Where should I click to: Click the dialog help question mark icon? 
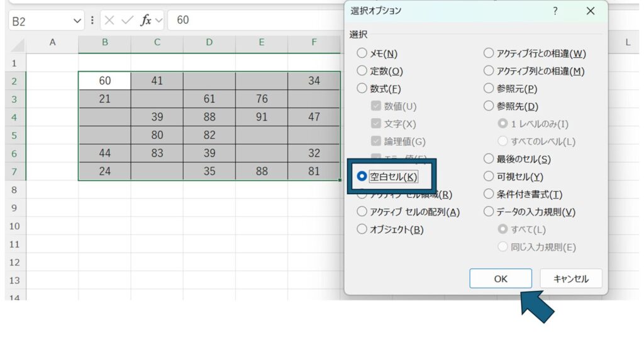[555, 11]
